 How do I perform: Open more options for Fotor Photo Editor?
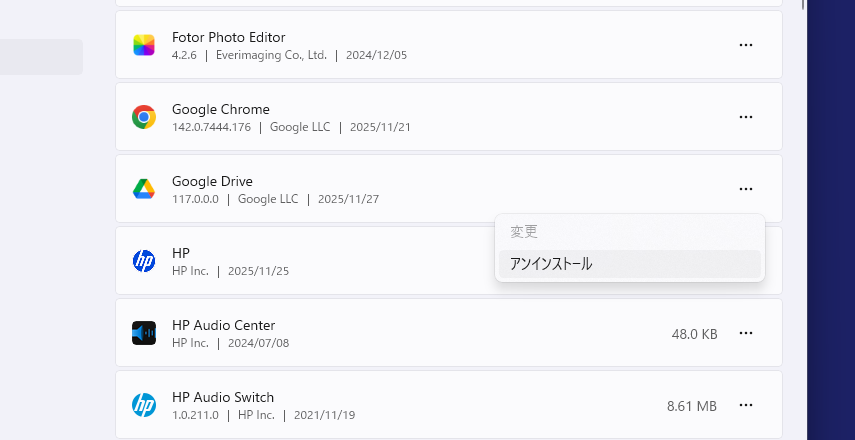(x=745, y=45)
